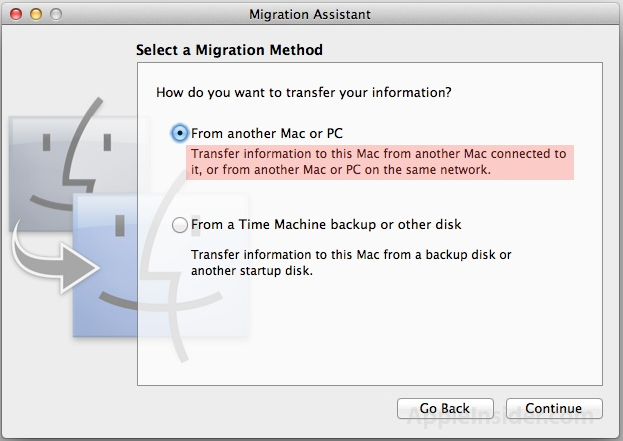Click the faded right half of blue Finder face
This screenshot has height=441, width=623.
(193, 265)
